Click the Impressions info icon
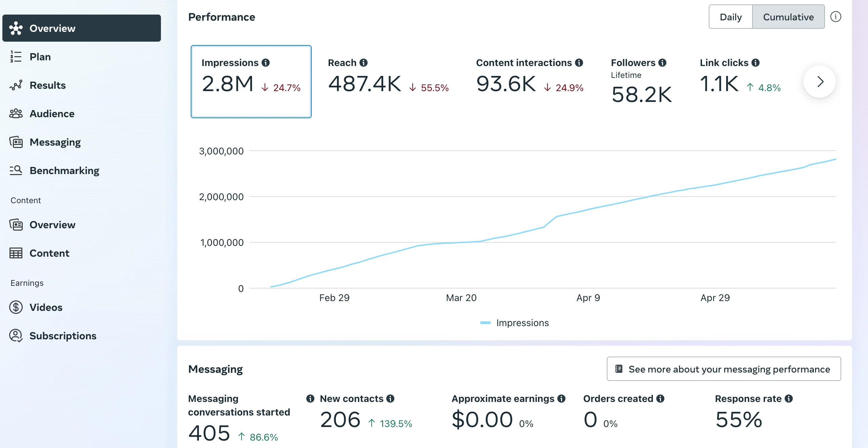Screen dimensions: 868x448 [x=266, y=63]
